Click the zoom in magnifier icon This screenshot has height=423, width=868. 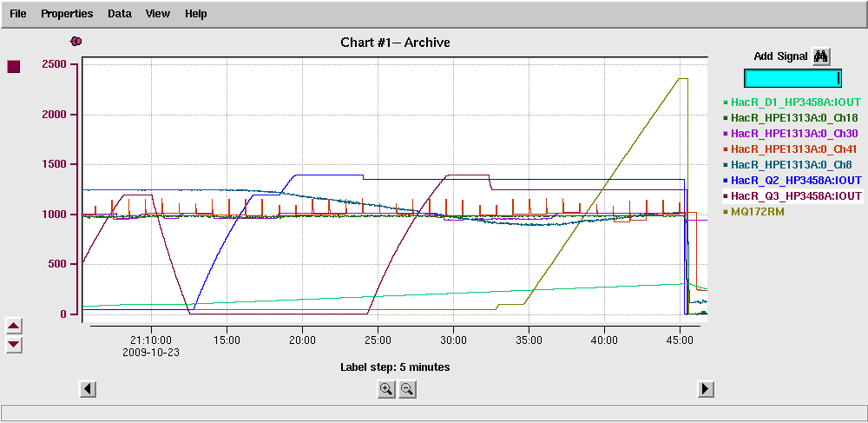pyautogui.click(x=386, y=389)
